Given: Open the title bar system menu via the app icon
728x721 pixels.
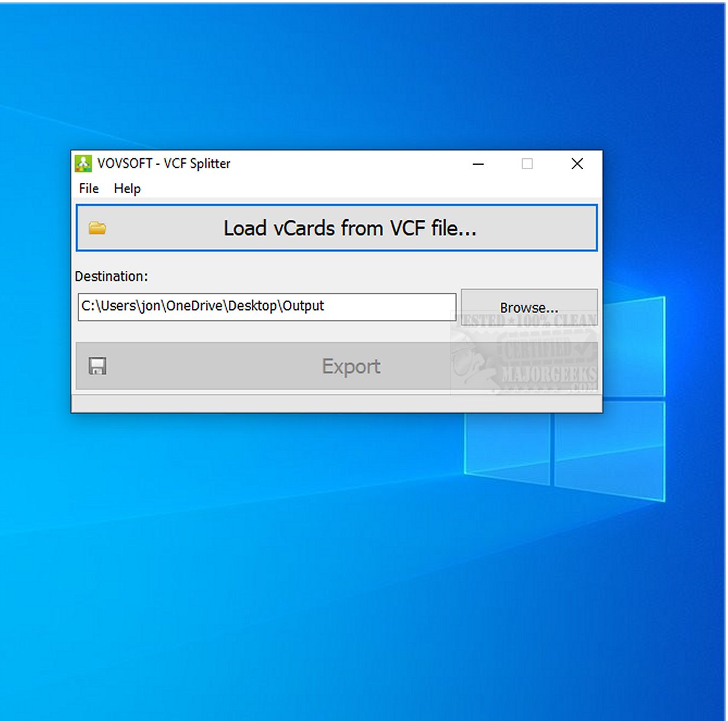Looking at the screenshot, I should click(83, 164).
